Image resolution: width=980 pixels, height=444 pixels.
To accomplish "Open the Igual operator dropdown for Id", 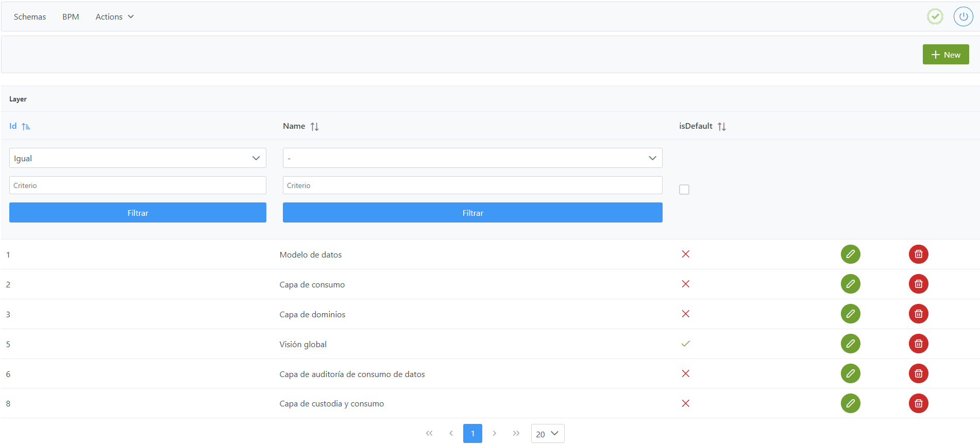I will pyautogui.click(x=138, y=158).
